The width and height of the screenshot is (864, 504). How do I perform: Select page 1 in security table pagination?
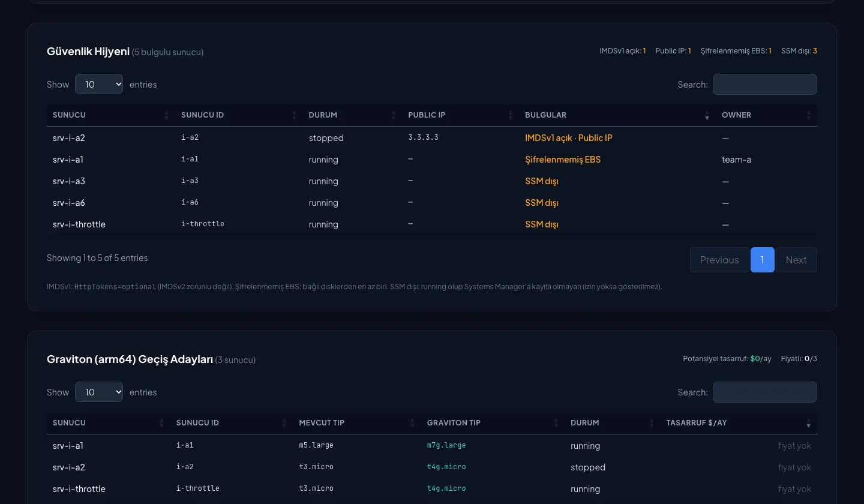[763, 260]
